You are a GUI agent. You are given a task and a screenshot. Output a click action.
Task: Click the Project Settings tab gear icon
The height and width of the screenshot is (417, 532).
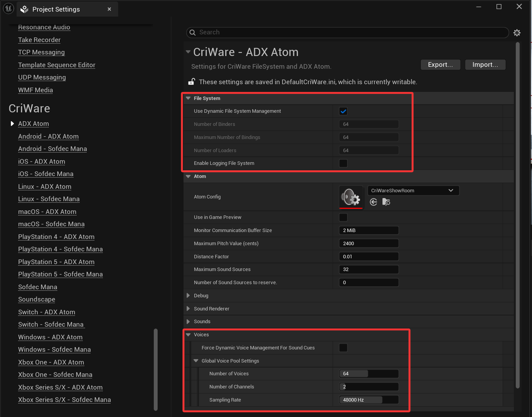tap(24, 9)
